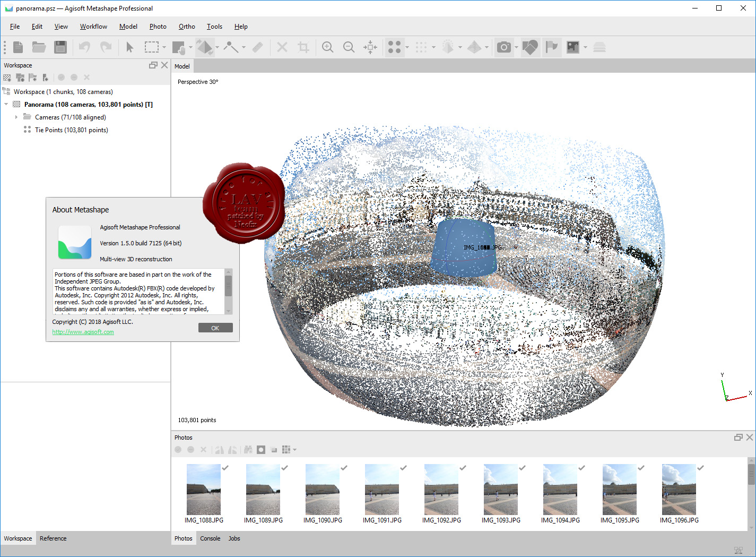This screenshot has height=557, width=756.
Task: Click the Remove X icon in Photos toolbar
Action: pyautogui.click(x=203, y=450)
